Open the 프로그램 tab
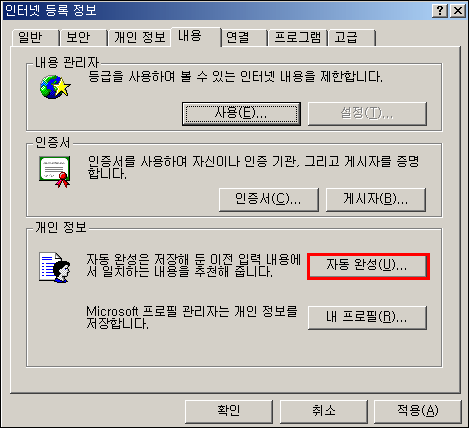Image resolution: width=469 pixels, height=428 pixels. 298,37
